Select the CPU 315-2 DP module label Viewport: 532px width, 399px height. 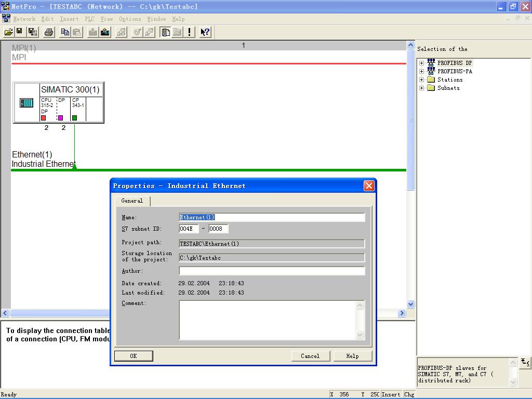pyautogui.click(x=47, y=105)
